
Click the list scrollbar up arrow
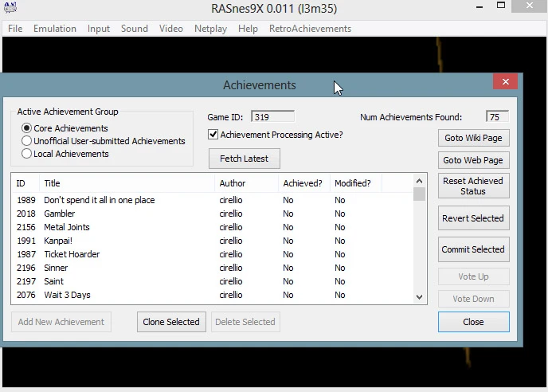pos(420,181)
